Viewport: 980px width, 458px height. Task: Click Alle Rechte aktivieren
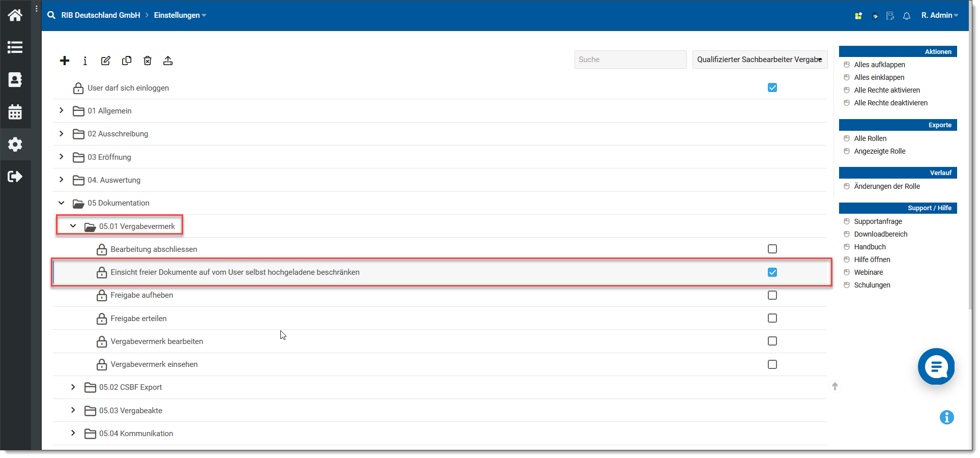tap(887, 90)
